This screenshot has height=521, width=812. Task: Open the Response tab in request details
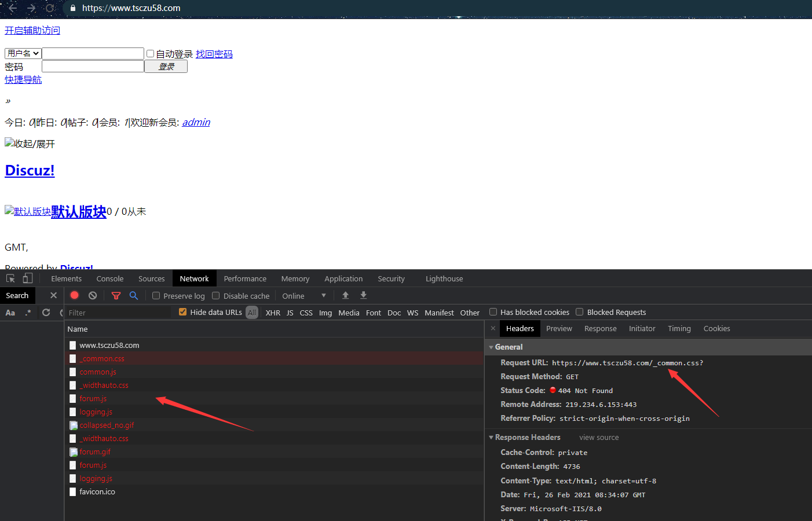pos(600,328)
